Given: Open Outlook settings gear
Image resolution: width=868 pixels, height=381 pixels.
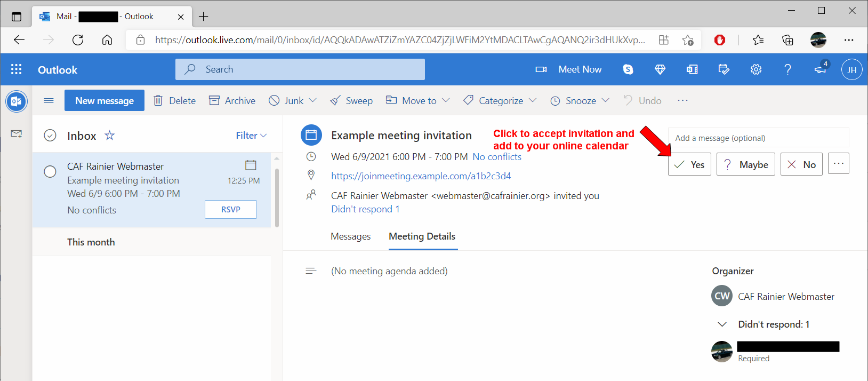Looking at the screenshot, I should [x=756, y=69].
